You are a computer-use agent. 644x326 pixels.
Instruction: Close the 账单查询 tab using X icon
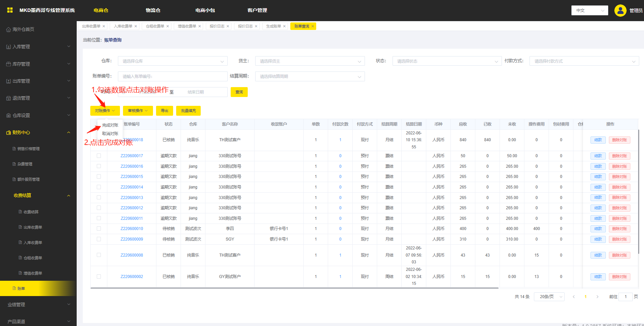point(312,26)
